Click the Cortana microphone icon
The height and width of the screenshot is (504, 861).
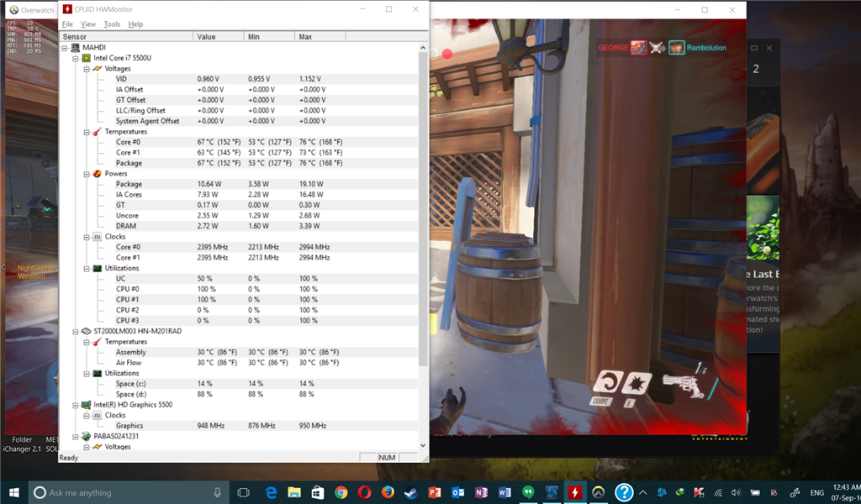tap(218, 492)
